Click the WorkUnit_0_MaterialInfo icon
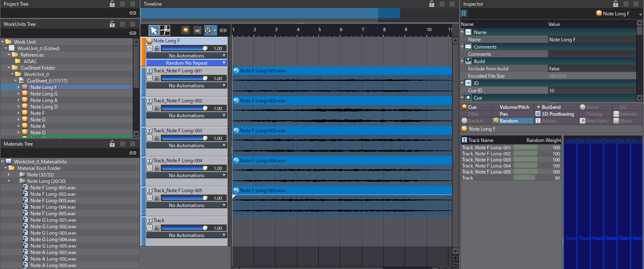This screenshot has width=644, height=269. pyautogui.click(x=9, y=161)
